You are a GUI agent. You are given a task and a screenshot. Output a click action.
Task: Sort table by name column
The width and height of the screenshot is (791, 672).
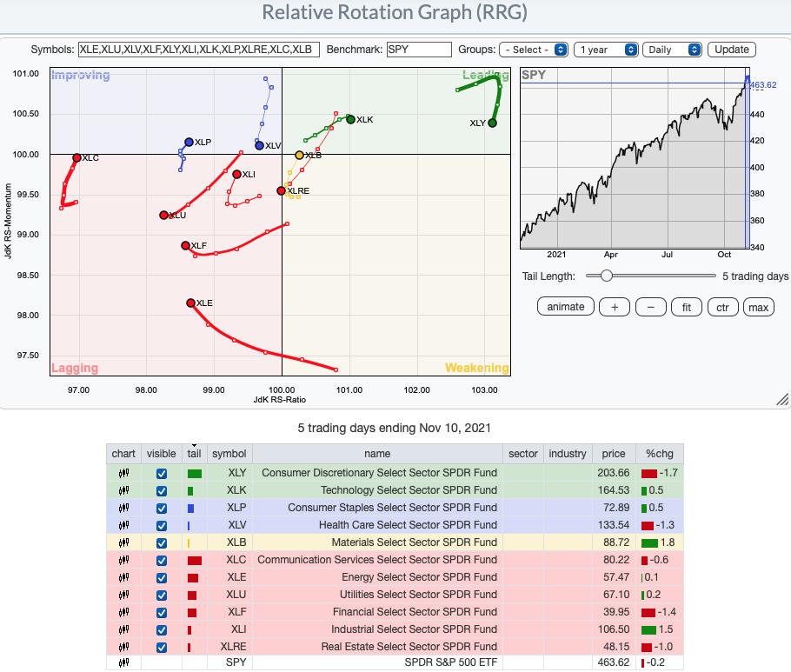pyautogui.click(x=377, y=454)
